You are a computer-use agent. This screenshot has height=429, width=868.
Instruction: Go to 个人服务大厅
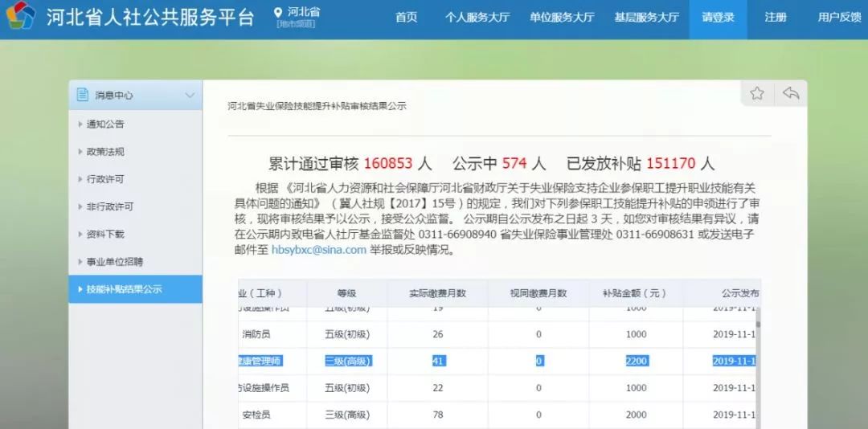tap(477, 18)
